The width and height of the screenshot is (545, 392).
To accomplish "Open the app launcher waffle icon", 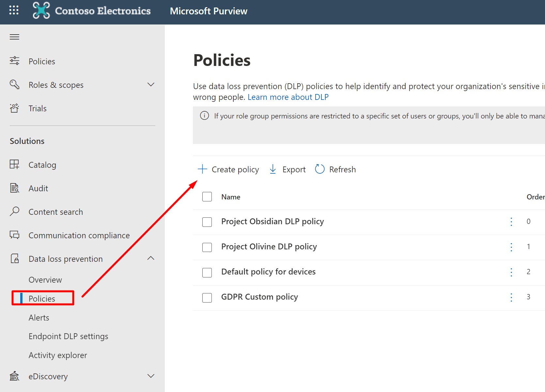I will pos(14,10).
